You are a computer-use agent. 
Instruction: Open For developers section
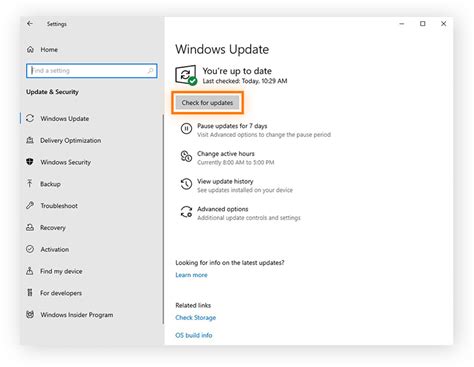[61, 293]
